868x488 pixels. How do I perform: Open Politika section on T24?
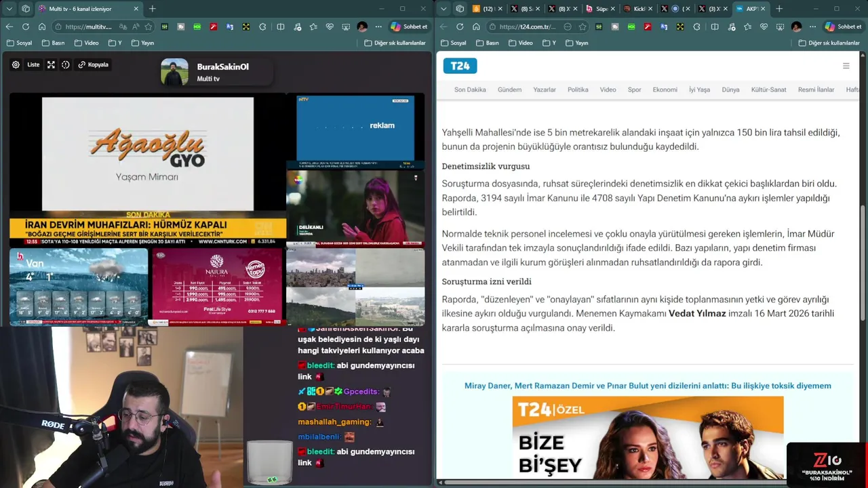(578, 89)
